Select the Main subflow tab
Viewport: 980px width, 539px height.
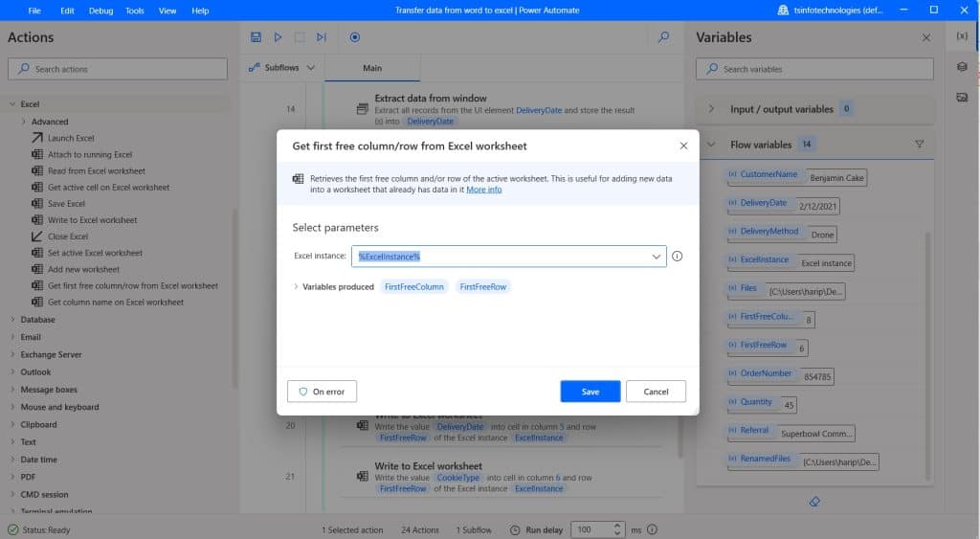click(x=372, y=68)
